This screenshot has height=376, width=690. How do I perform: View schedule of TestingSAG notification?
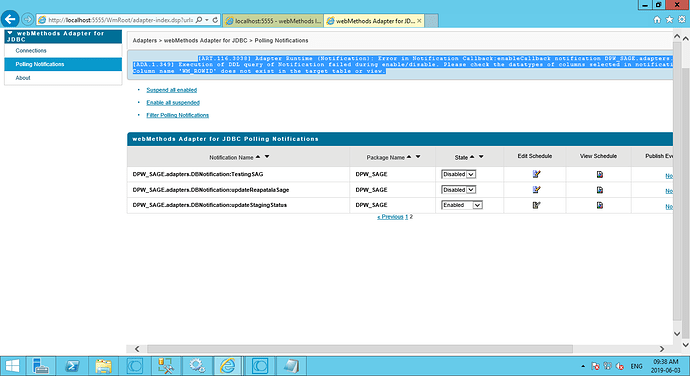click(599, 174)
